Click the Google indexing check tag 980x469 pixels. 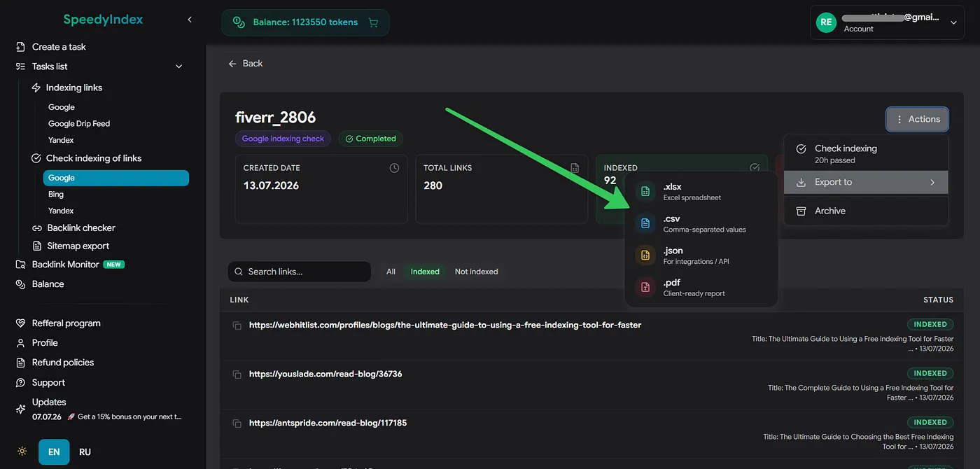coord(283,139)
